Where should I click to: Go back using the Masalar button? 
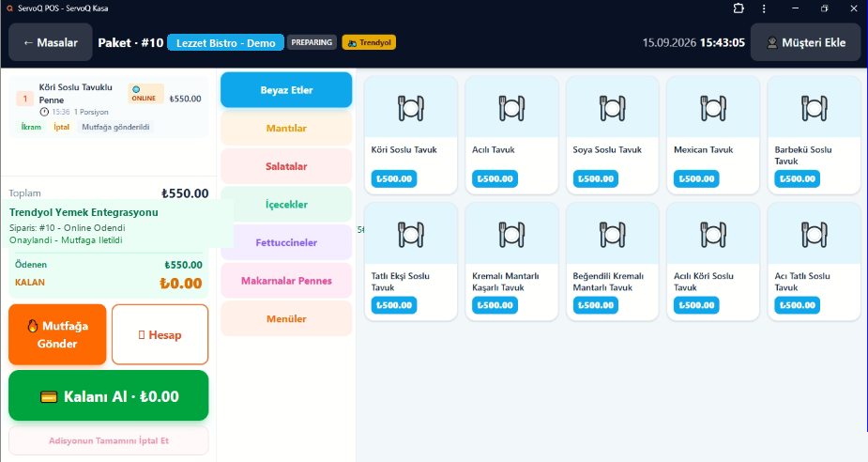51,42
